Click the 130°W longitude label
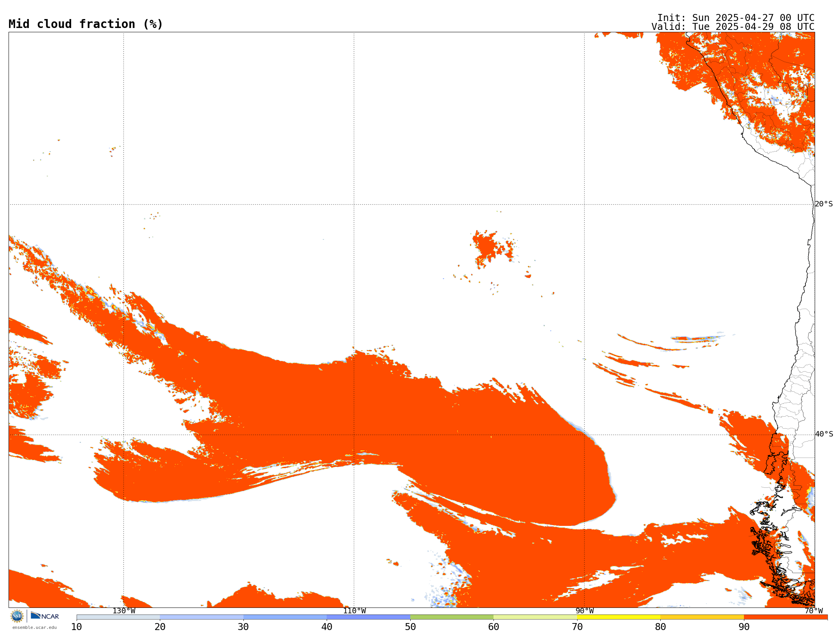Screen dimensions: 840x632 (x=124, y=611)
